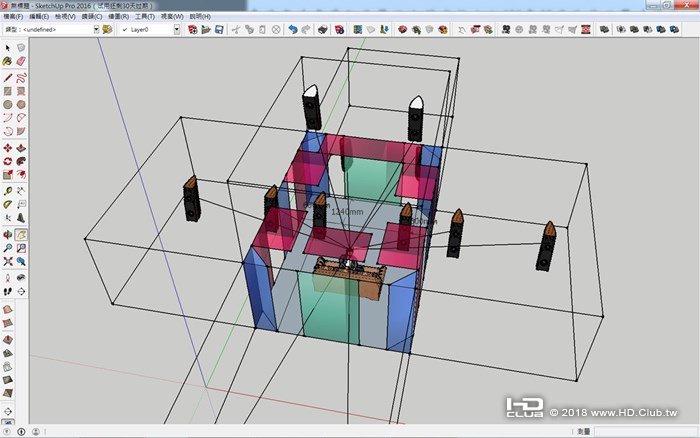
Task: Open the 檢視(V) menu
Action: [65, 17]
